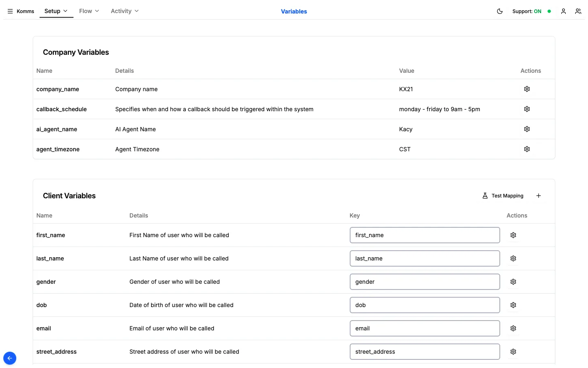Screen dimensions: 588x368
Task: Click the blue back arrow button
Action: click(10, 358)
